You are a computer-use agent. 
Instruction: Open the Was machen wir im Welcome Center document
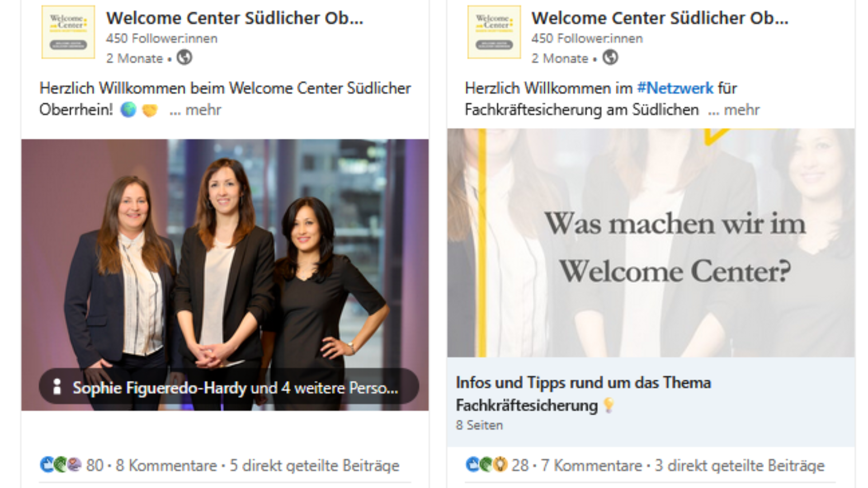point(651,243)
